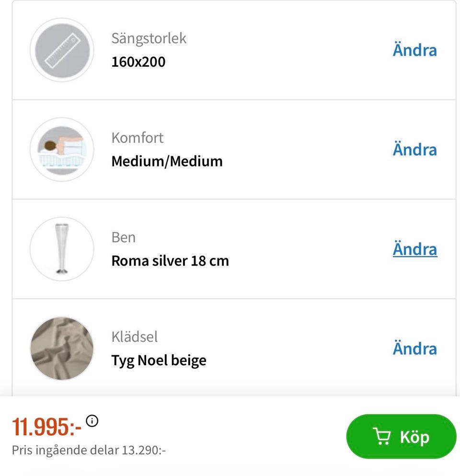460x476 pixels.
Task: Click the Klädsel label
Action: point(134,337)
